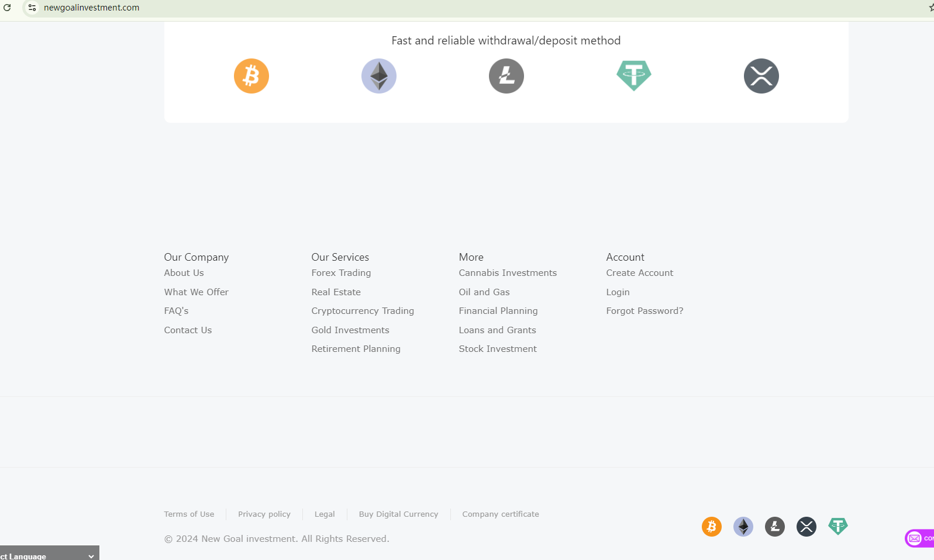934x560 pixels.
Task: Reload the page with browser refresh button
Action: [x=8, y=8]
